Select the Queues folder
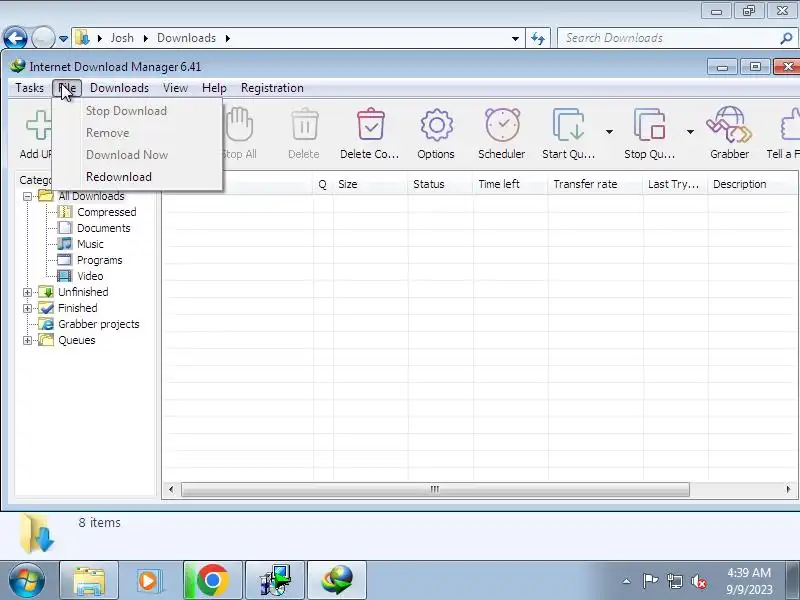The image size is (800, 600). pos(77,340)
